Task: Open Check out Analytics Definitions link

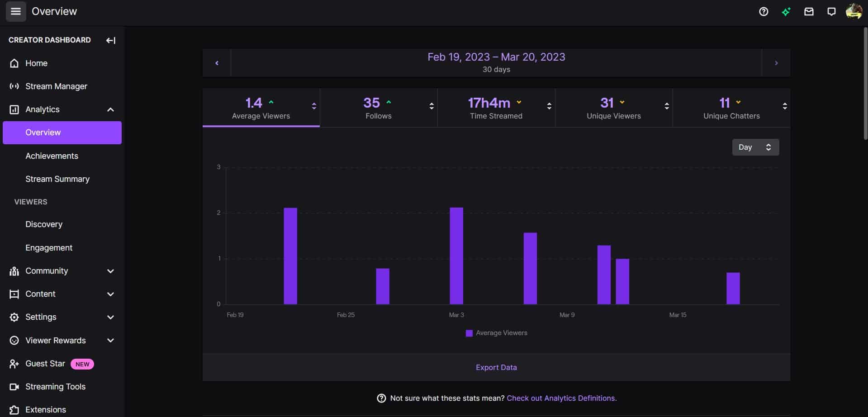Action: pyautogui.click(x=561, y=398)
